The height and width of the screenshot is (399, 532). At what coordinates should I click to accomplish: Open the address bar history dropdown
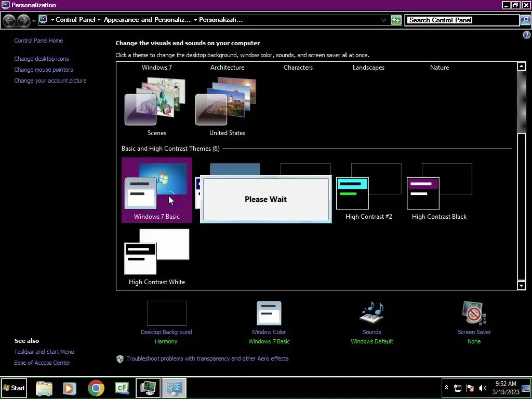pyautogui.click(x=383, y=20)
